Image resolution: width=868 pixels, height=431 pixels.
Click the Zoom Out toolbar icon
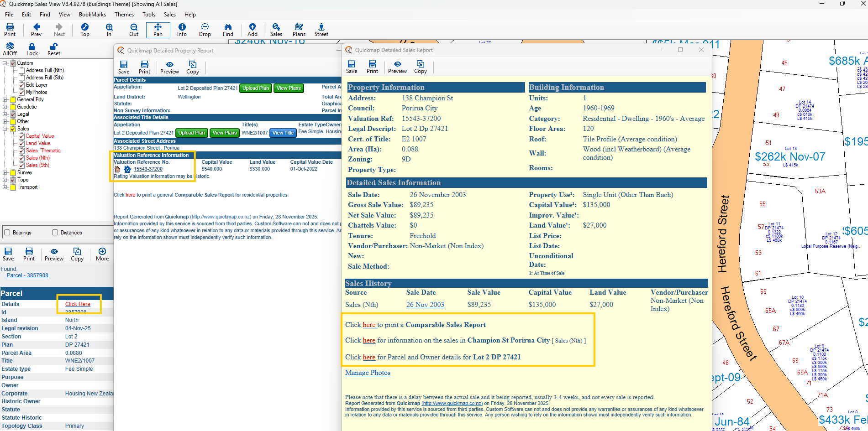coord(134,30)
